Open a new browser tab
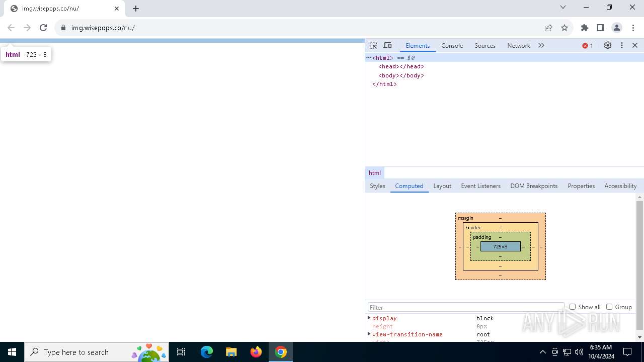The width and height of the screenshot is (644, 362). (136, 9)
